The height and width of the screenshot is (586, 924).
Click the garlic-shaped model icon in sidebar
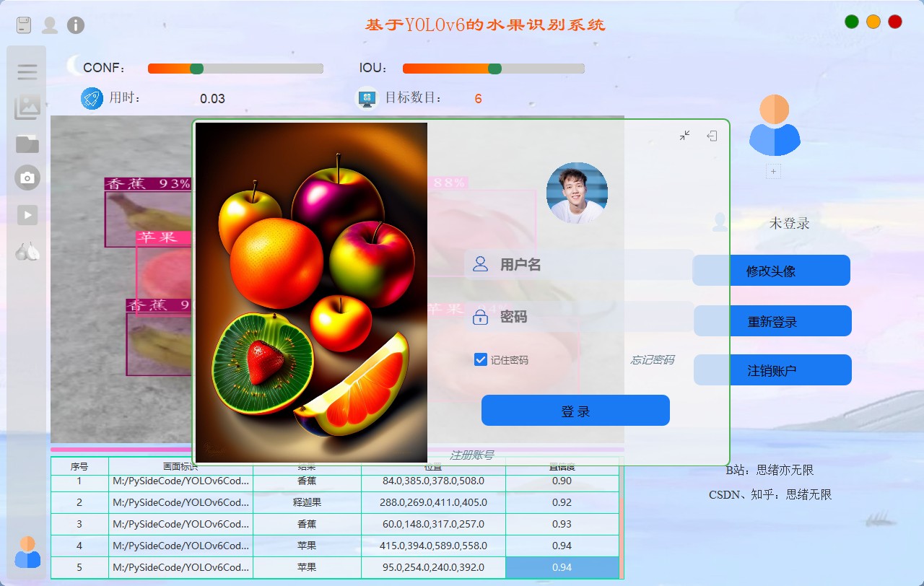click(27, 251)
